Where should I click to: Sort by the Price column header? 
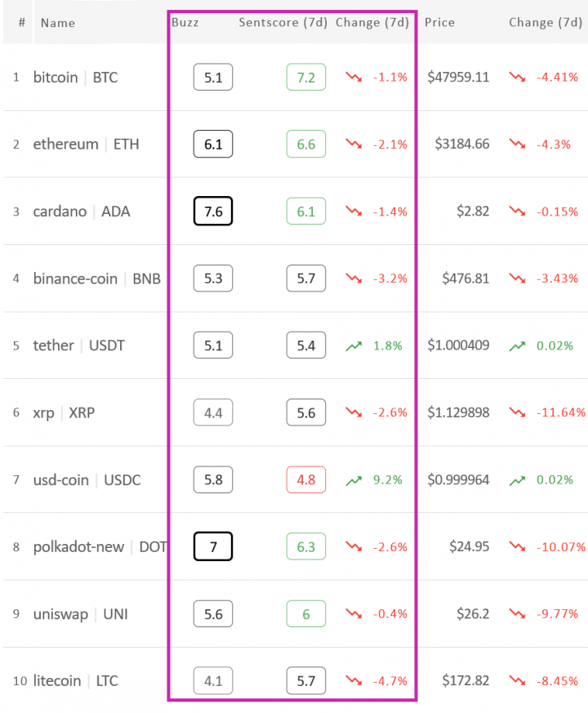click(x=439, y=22)
